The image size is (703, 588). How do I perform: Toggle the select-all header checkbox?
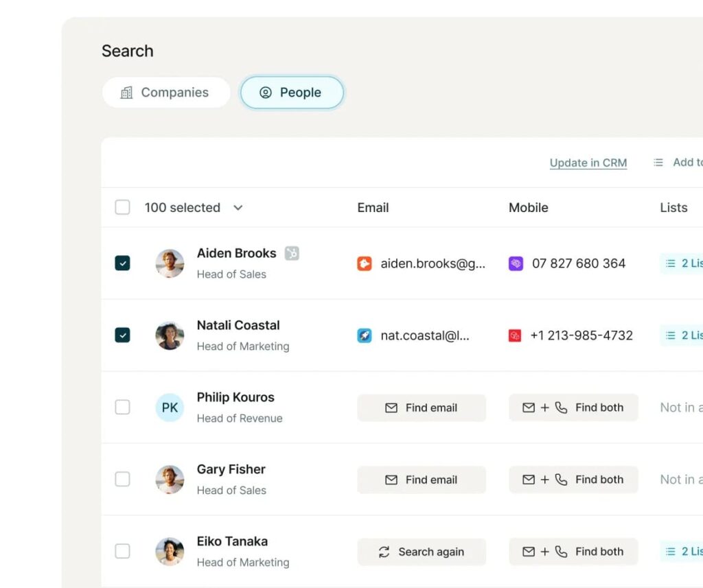122,207
